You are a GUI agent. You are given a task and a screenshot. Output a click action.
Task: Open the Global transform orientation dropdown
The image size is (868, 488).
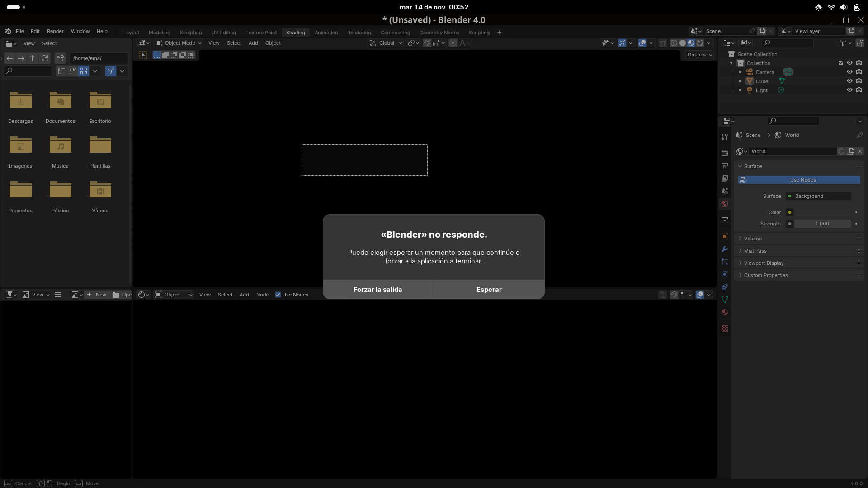click(386, 43)
